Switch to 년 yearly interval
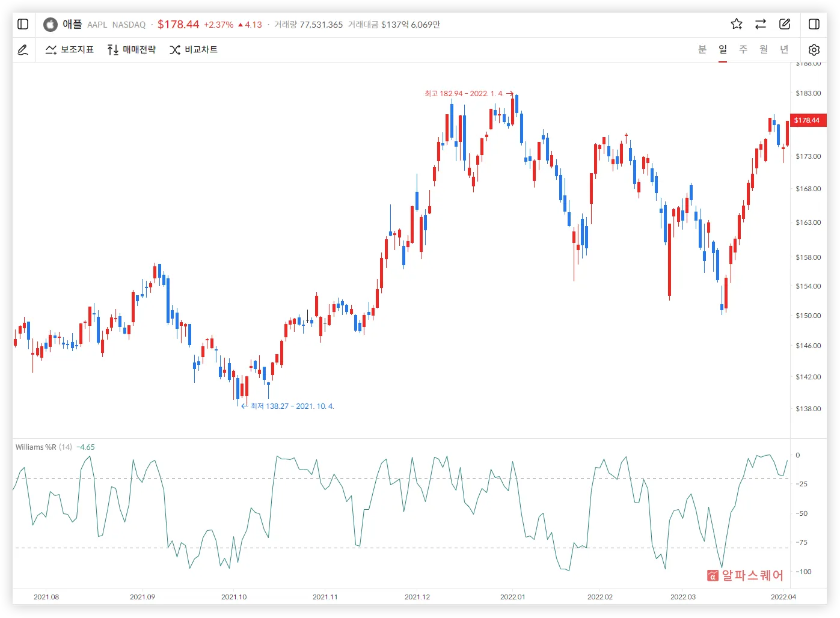 784,49
